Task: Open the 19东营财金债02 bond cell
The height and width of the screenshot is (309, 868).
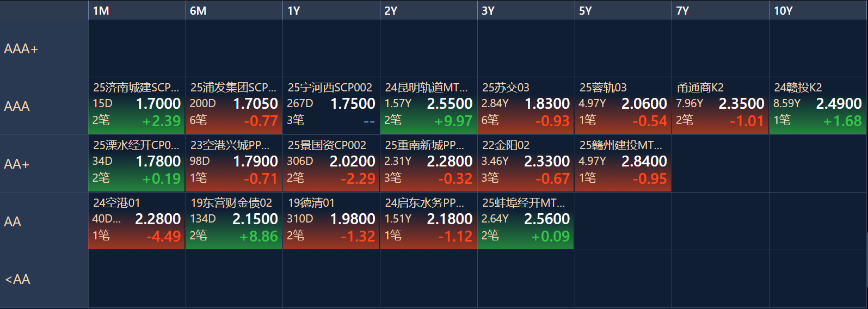Action: 234,221
